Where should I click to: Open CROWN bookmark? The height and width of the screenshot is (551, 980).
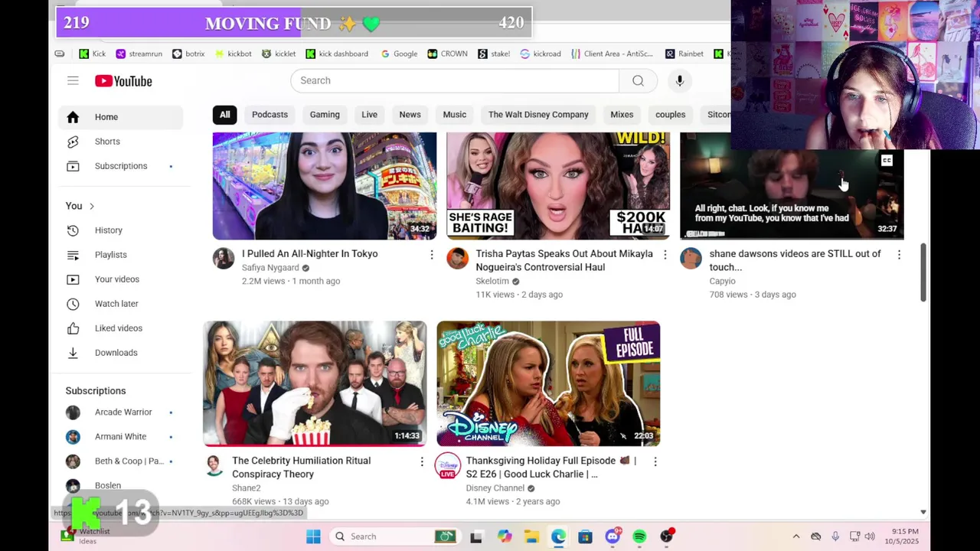(448, 54)
